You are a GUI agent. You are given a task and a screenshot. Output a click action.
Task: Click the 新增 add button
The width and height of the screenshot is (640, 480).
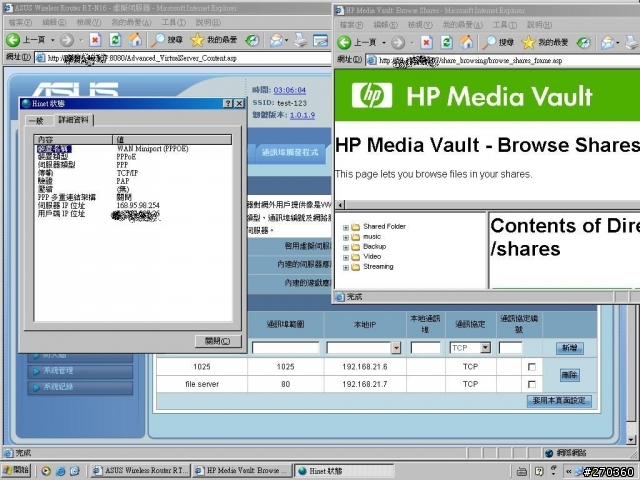570,348
